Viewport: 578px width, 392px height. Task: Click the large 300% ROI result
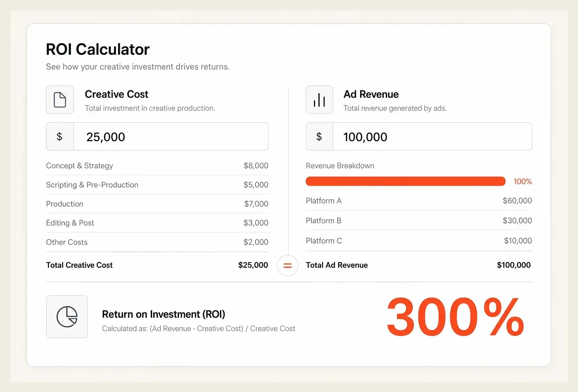[455, 317]
